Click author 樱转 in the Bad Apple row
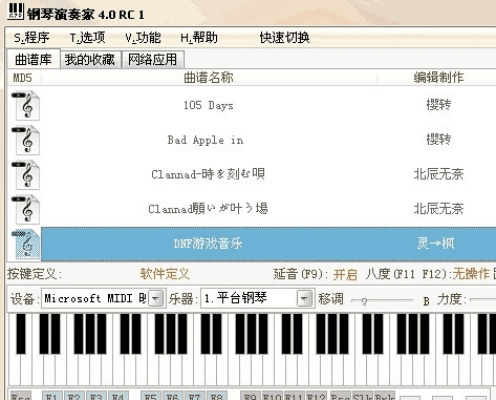The height and width of the screenshot is (400, 496). click(439, 139)
